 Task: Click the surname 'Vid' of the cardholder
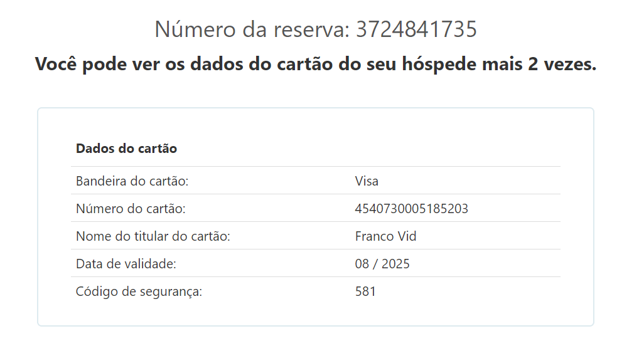click(x=407, y=236)
